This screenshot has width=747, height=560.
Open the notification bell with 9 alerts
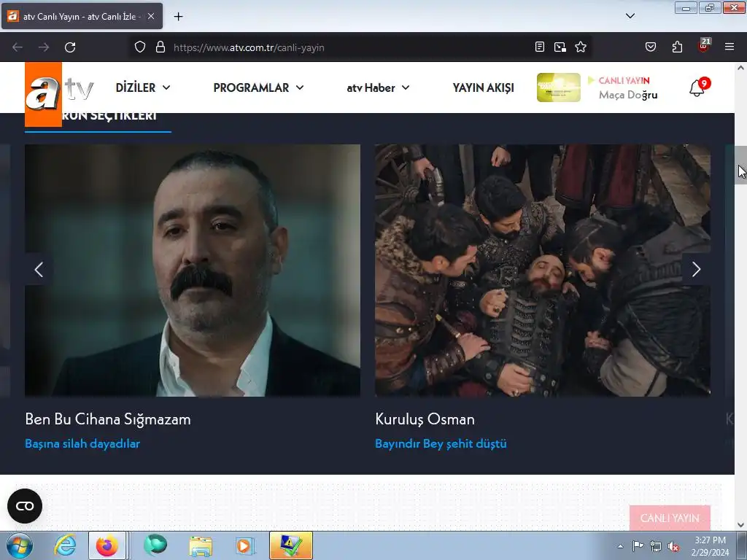pyautogui.click(x=698, y=87)
